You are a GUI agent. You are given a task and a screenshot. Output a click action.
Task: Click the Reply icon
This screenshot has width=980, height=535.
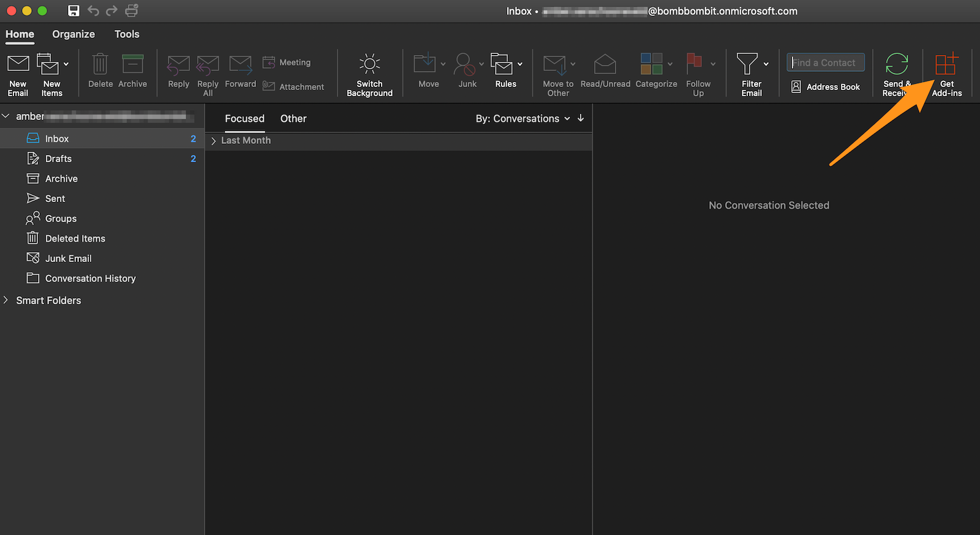[x=178, y=65]
